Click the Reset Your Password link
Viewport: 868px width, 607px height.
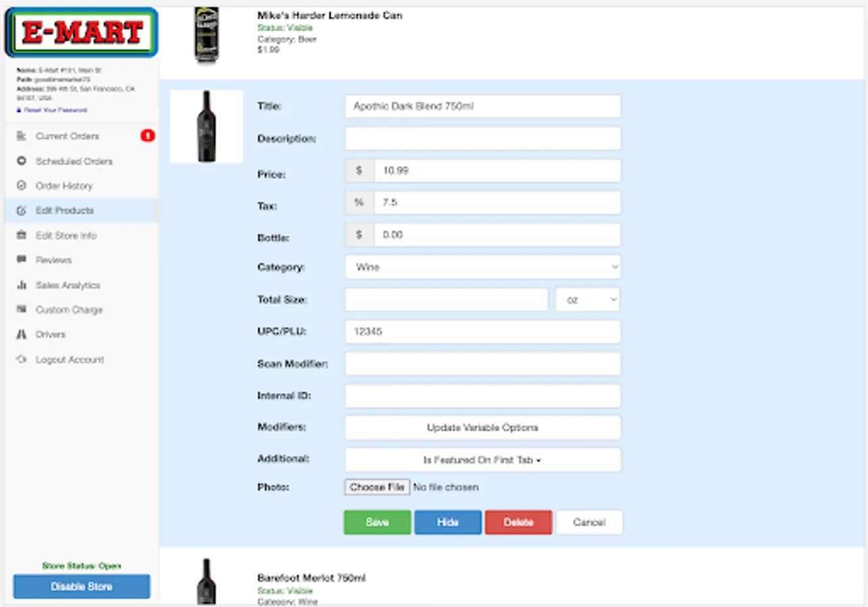[56, 110]
